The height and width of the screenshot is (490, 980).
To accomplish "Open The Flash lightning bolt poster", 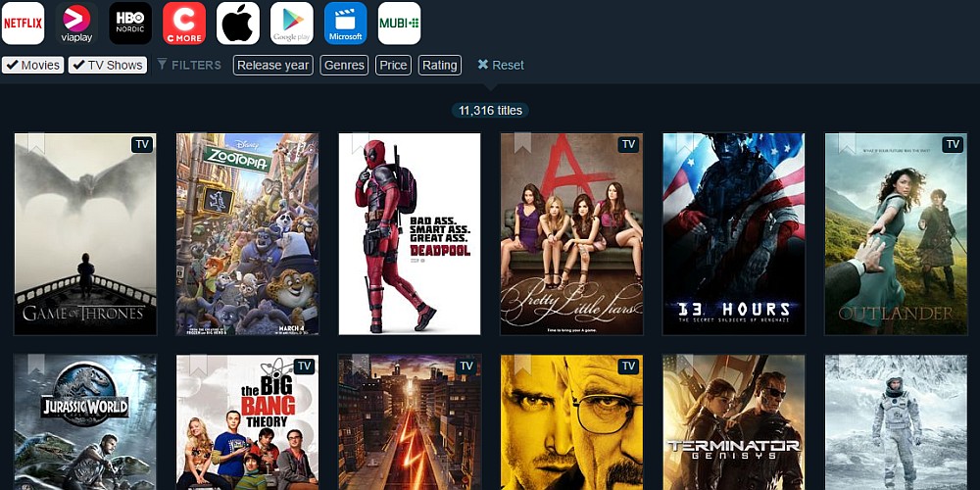I will pos(410,422).
